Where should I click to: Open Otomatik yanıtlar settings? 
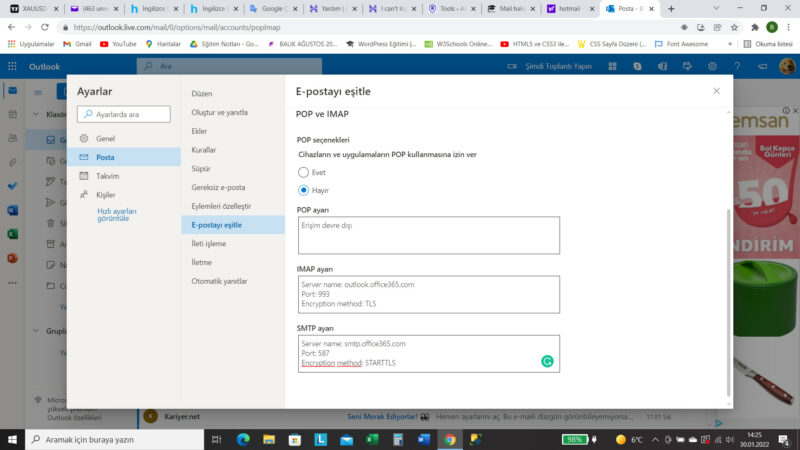pos(233,281)
